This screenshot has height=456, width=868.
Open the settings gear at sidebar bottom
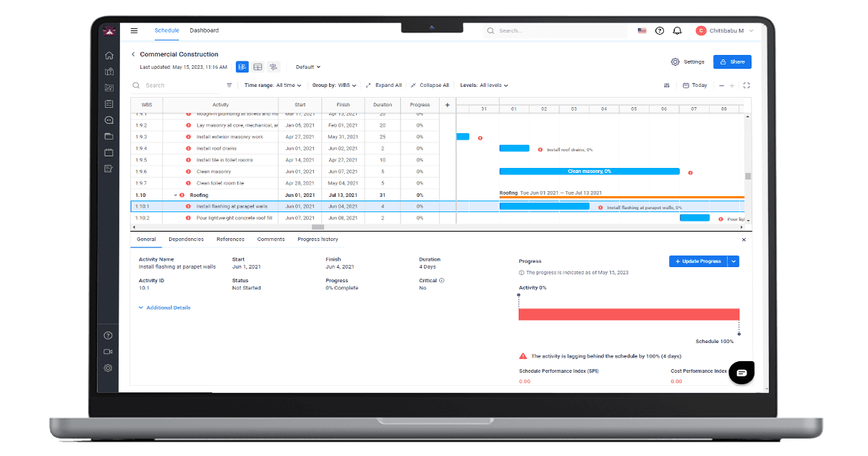tap(107, 368)
